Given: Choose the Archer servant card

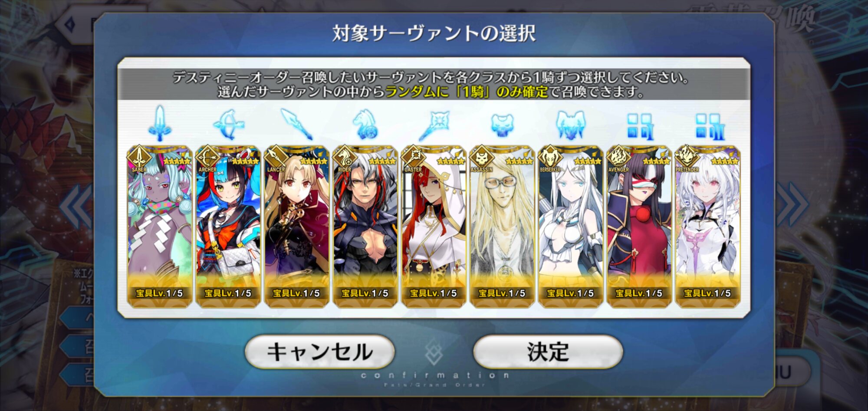Looking at the screenshot, I should coord(228,227).
